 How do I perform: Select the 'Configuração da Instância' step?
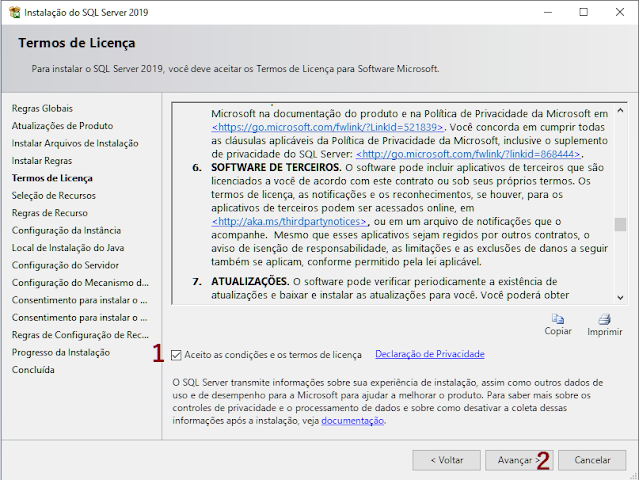coord(66,231)
